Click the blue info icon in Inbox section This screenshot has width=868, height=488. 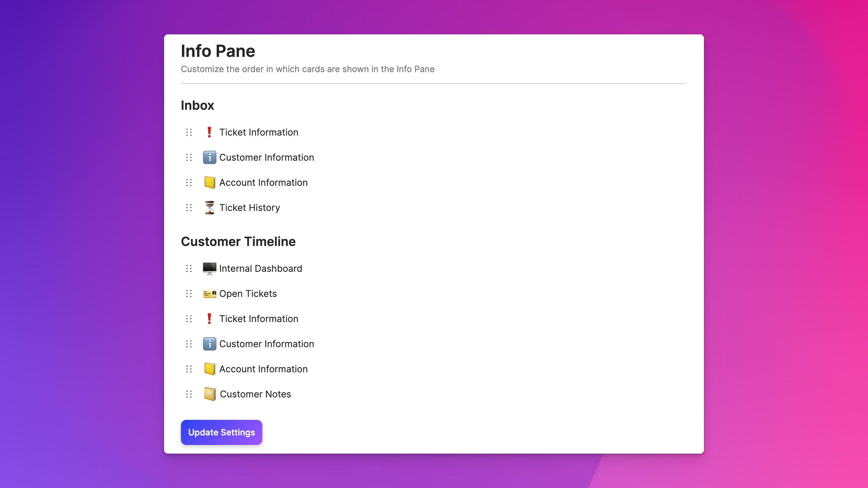pyautogui.click(x=210, y=157)
